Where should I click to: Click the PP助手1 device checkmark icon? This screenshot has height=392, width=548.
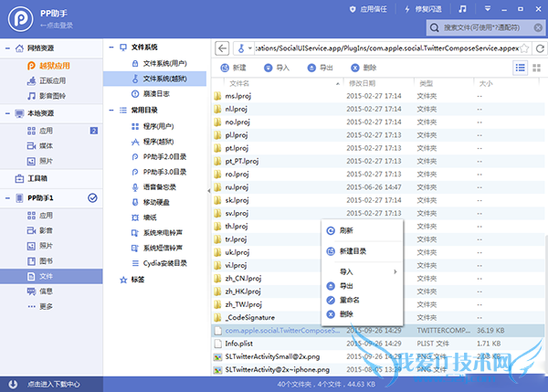coord(92,198)
